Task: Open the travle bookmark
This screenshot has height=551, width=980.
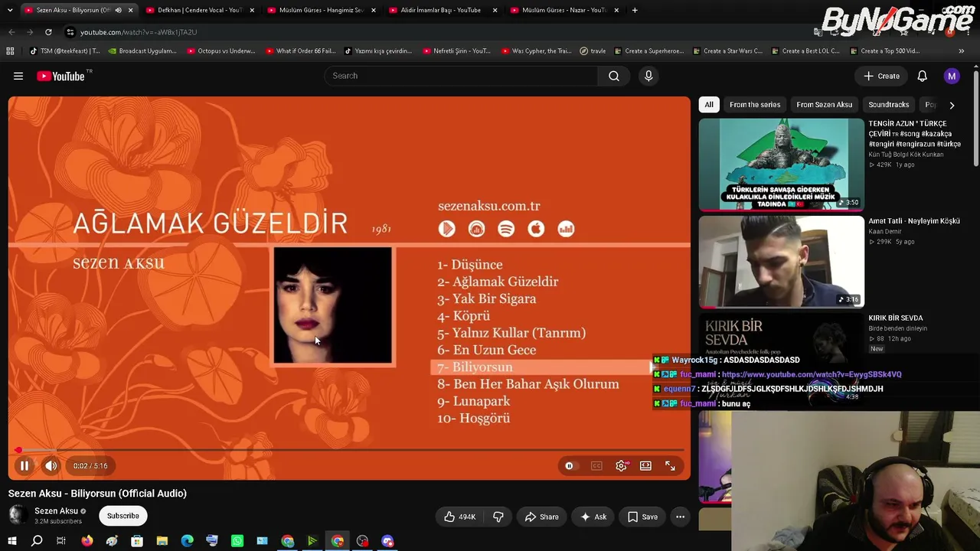Action: tap(593, 51)
